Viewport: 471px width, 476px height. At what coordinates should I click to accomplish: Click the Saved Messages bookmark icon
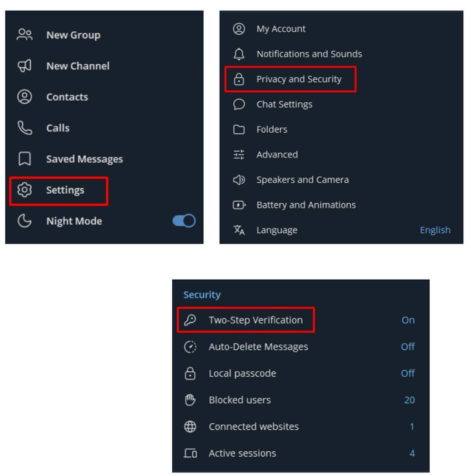pos(25,159)
